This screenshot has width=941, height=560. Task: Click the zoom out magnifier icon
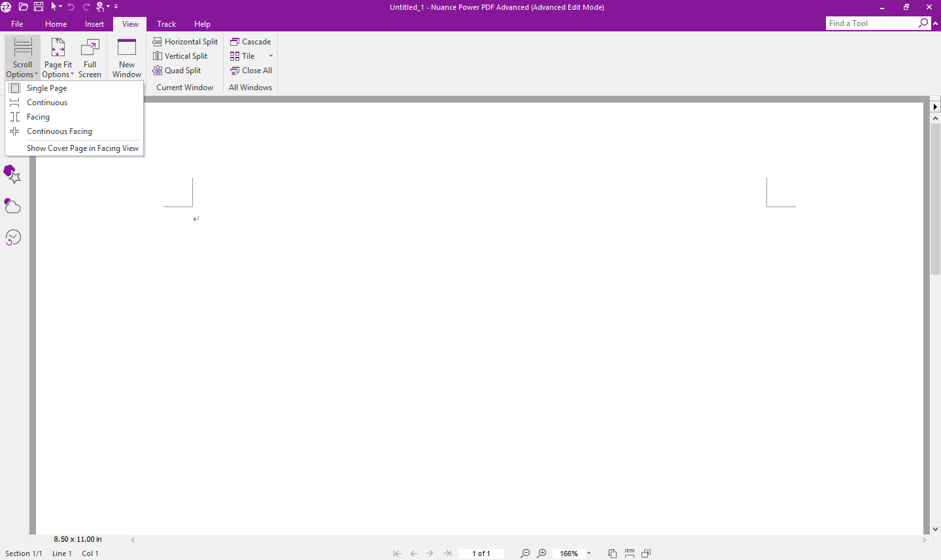(524, 553)
